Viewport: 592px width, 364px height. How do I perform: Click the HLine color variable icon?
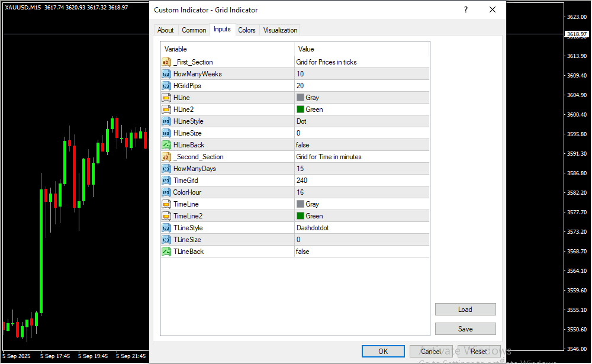click(166, 98)
